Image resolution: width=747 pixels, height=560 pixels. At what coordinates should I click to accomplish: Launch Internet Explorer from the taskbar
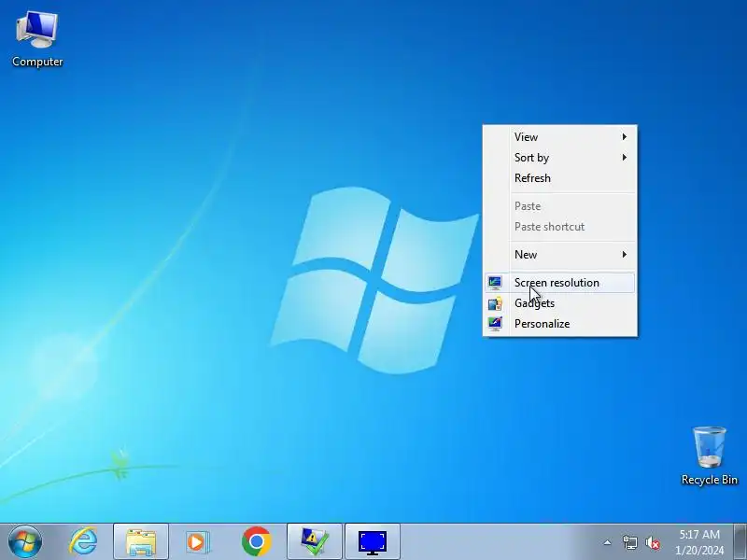pos(83,541)
